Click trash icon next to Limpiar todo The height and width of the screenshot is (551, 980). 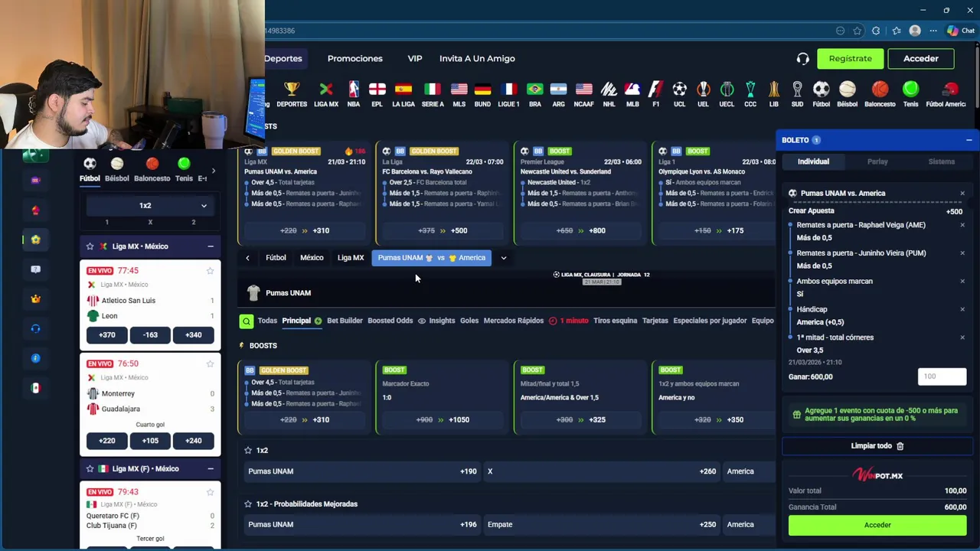click(900, 446)
